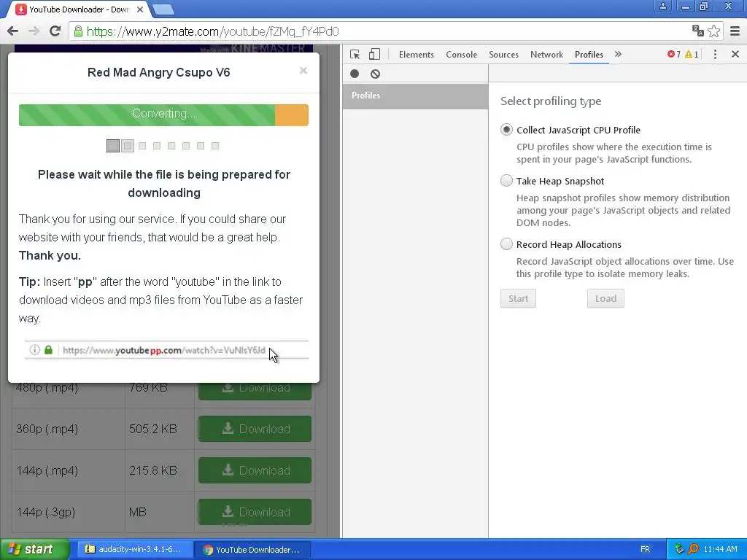Go back to the previous browser page
The width and height of the screenshot is (747, 560).
pyautogui.click(x=13, y=31)
